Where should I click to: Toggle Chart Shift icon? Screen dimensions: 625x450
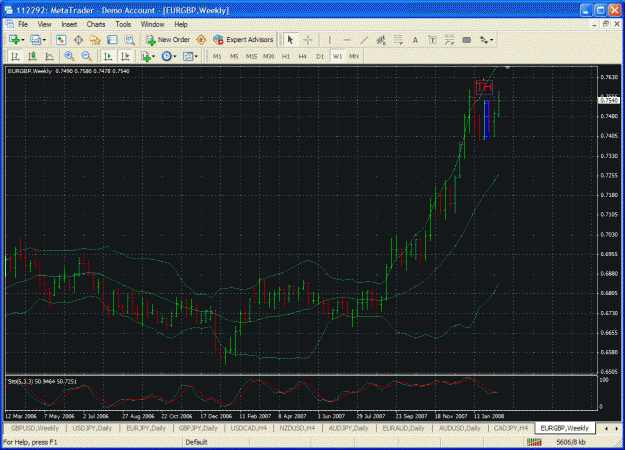coord(125,56)
